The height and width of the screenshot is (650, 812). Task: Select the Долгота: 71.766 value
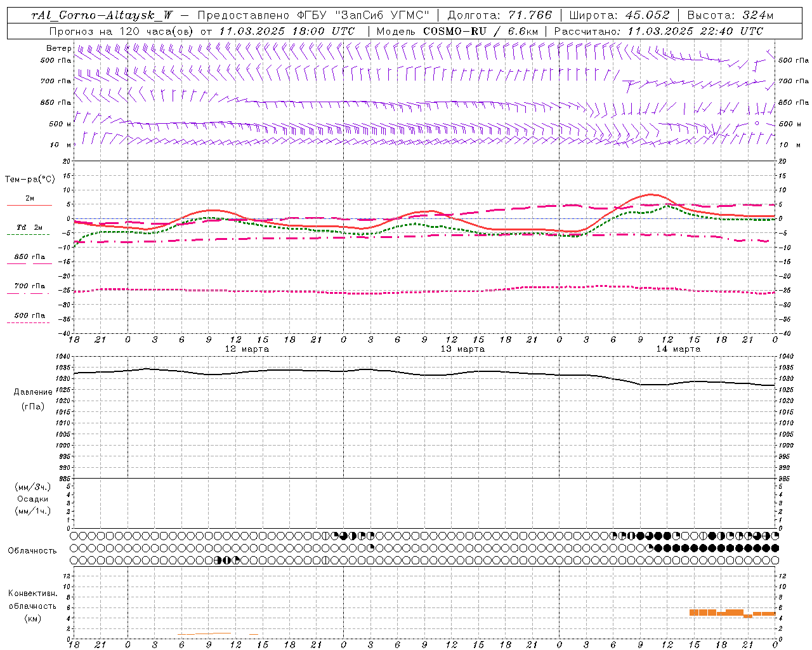tap(499, 15)
